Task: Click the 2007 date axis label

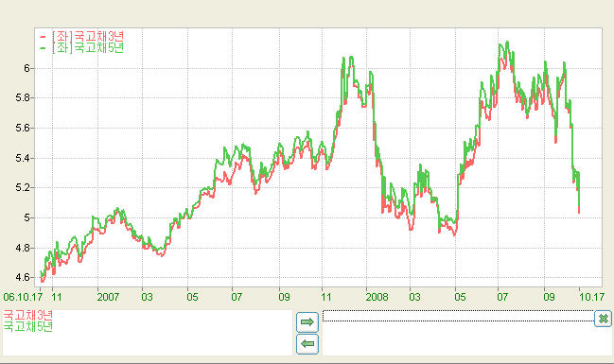Action: point(108,297)
